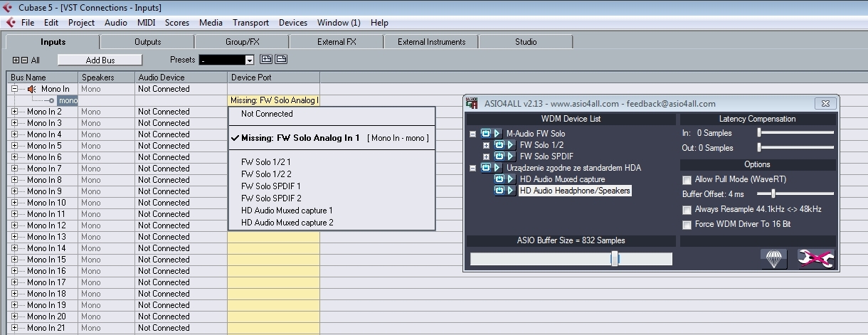
Task: Open the File menu
Action: point(28,23)
